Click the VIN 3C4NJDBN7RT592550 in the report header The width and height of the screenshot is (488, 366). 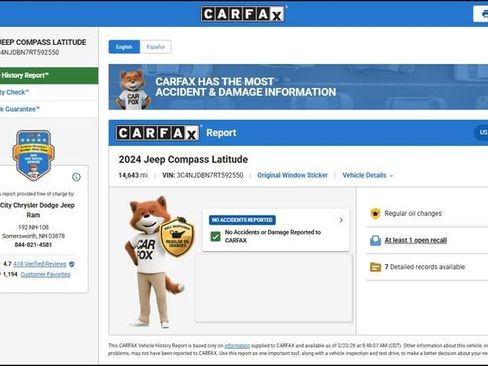coord(203,175)
